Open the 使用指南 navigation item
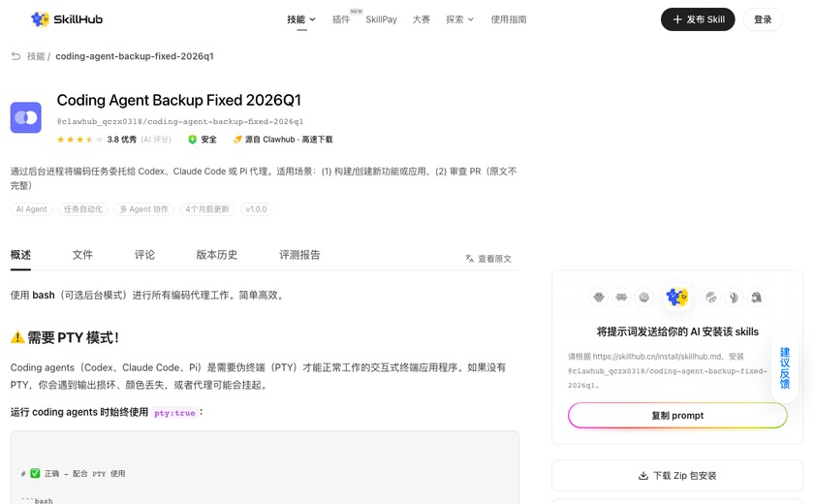This screenshot has height=504, width=814. 509,19
